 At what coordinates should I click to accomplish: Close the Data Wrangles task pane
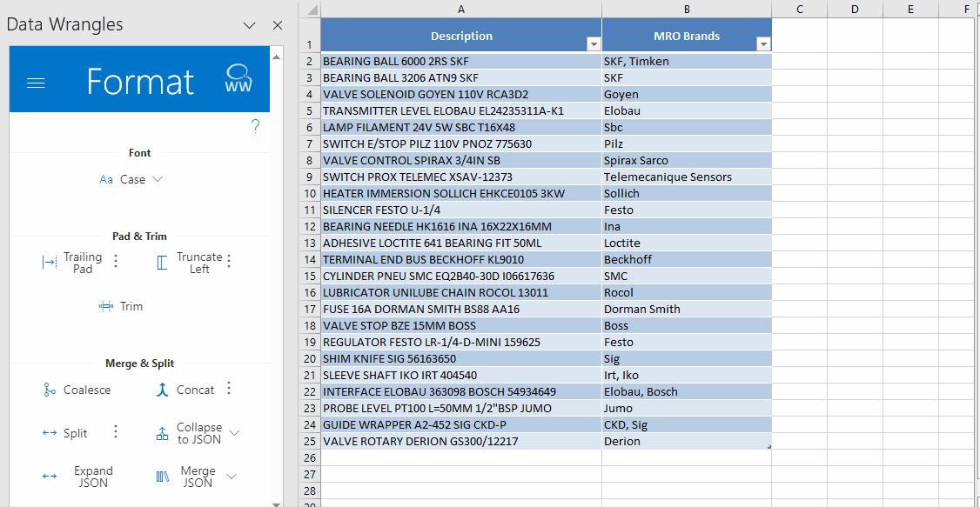(x=279, y=25)
